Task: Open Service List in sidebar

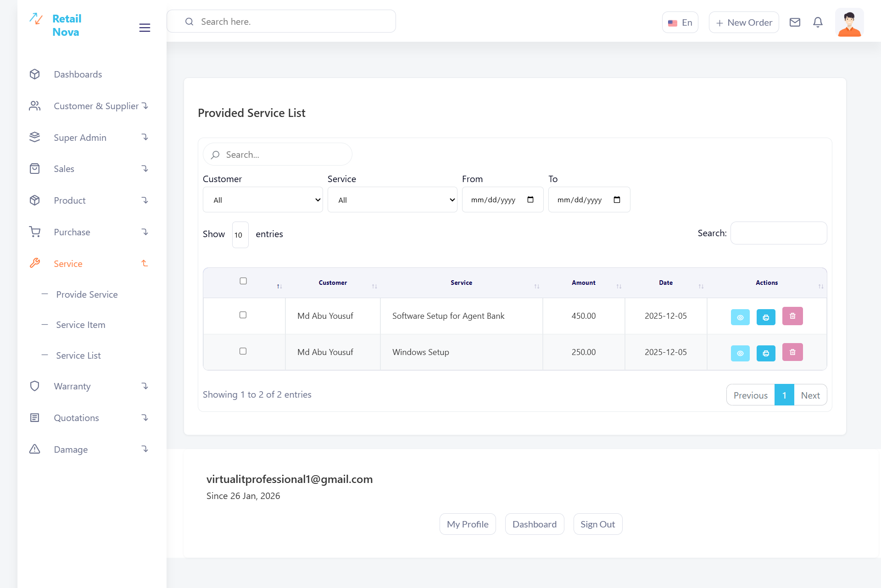Action: tap(78, 355)
